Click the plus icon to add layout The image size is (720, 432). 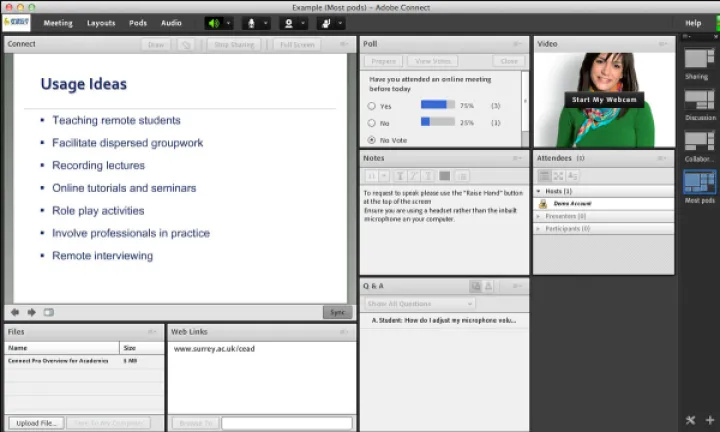pyautogui.click(x=709, y=420)
